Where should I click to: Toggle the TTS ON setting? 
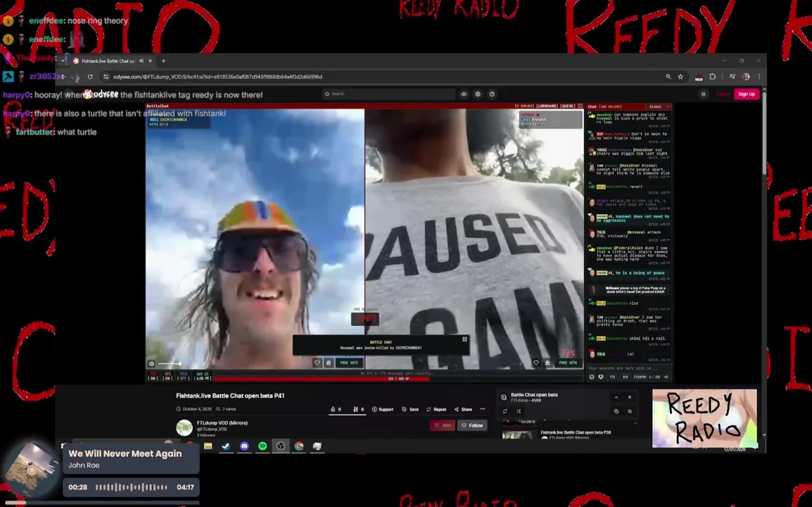153,376
